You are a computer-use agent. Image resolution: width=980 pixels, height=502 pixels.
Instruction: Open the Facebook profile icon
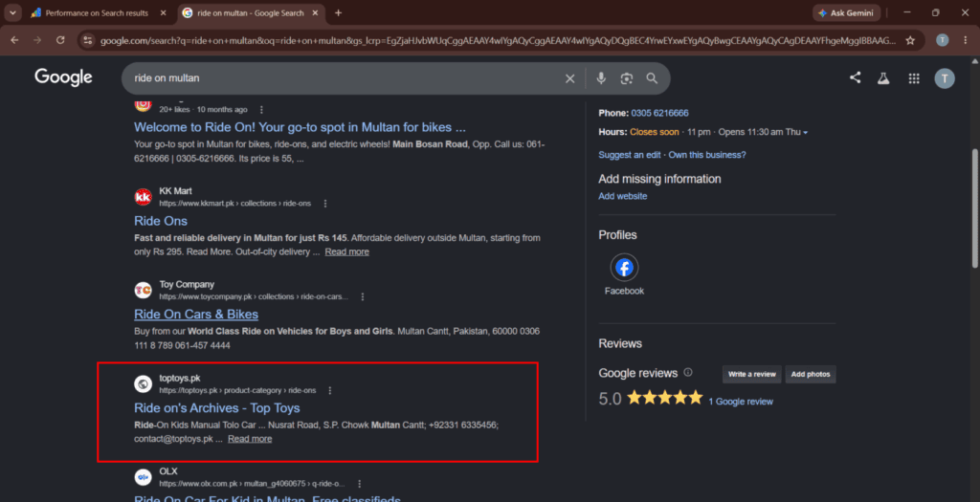tap(624, 268)
